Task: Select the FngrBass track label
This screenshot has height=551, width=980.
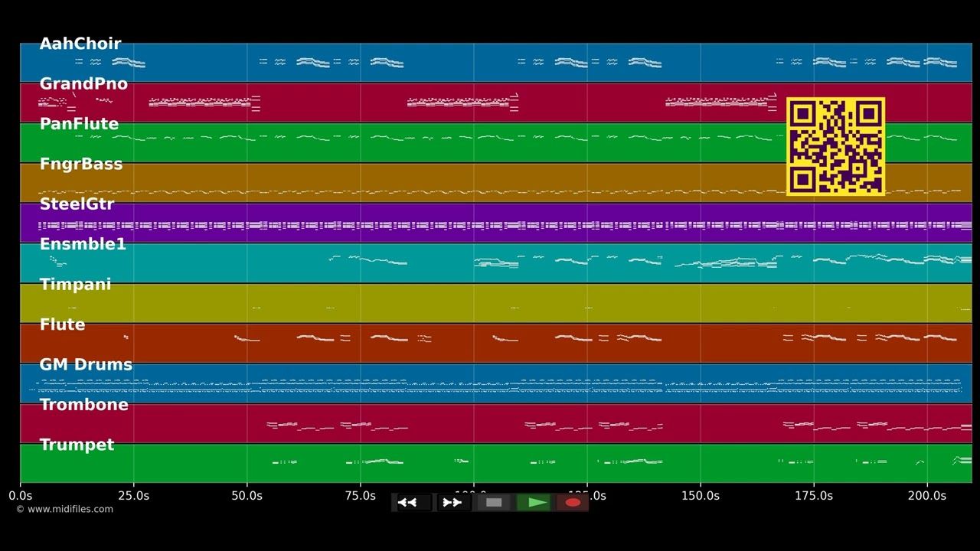Action: (81, 165)
